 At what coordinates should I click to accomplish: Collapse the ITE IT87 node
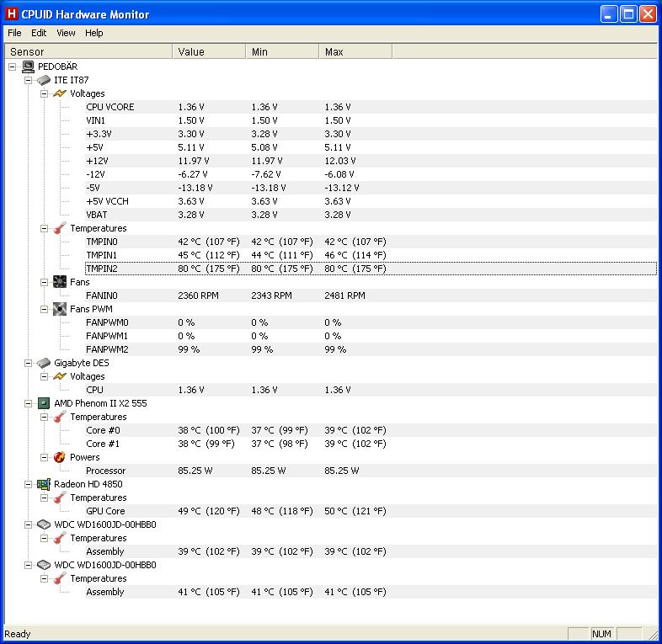(x=29, y=80)
